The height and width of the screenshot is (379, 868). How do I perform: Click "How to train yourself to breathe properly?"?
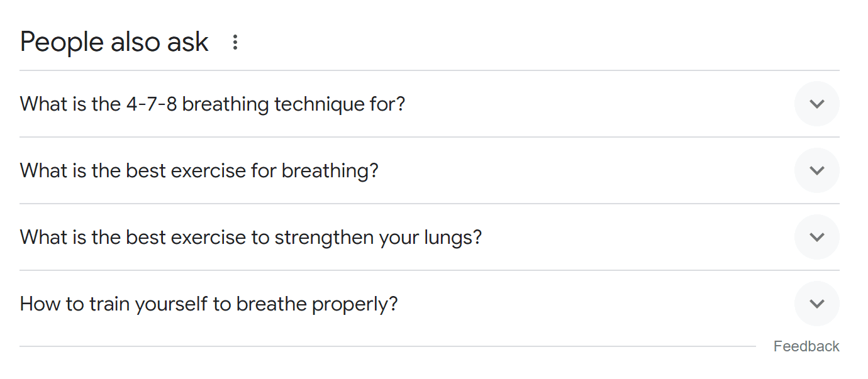point(209,304)
